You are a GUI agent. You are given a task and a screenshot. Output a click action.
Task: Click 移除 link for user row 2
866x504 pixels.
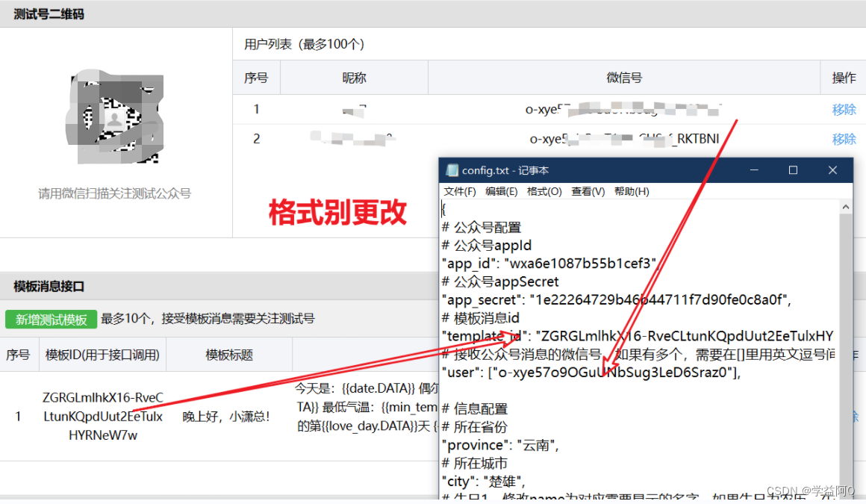844,139
